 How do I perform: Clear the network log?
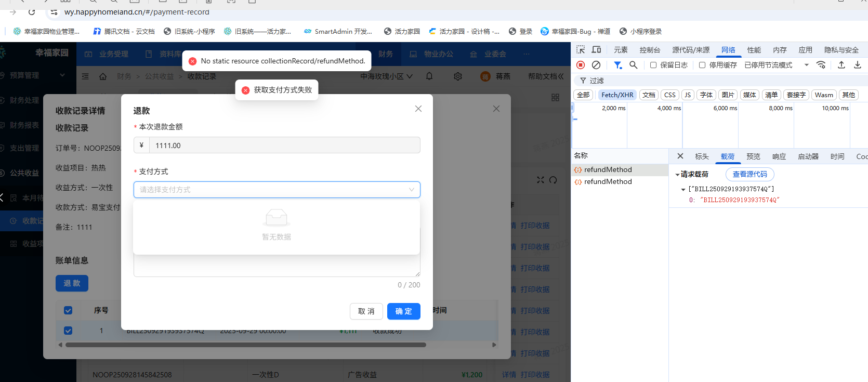tap(596, 65)
